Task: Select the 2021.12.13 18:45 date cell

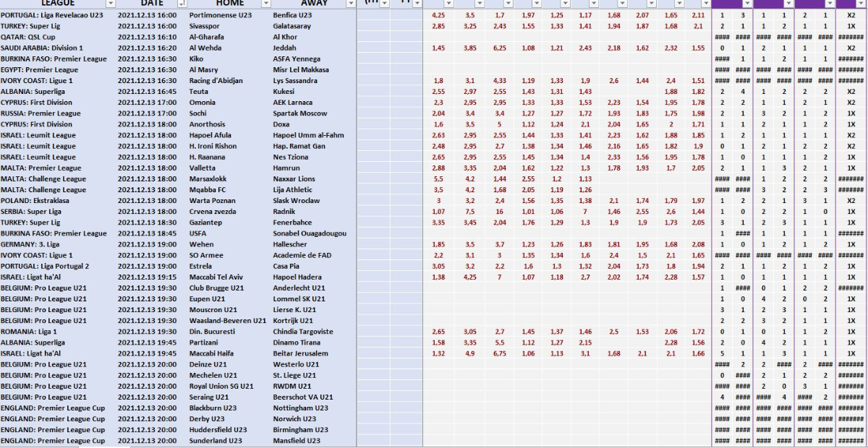Action: pyautogui.click(x=147, y=233)
